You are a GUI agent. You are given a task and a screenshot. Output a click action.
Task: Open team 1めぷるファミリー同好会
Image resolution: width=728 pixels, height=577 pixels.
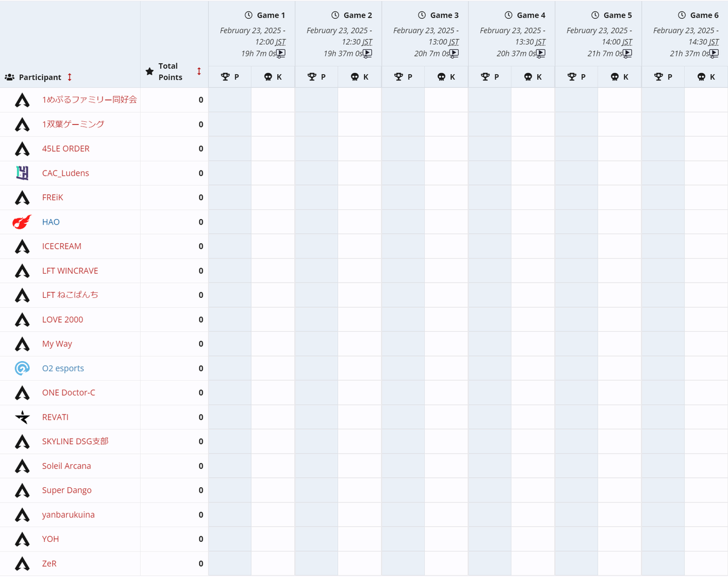90,100
